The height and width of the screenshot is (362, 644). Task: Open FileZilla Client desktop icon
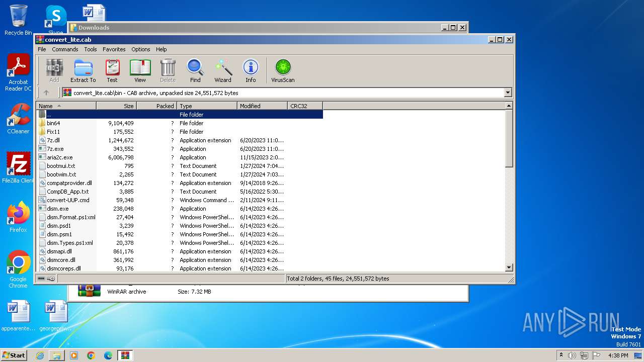[18, 168]
